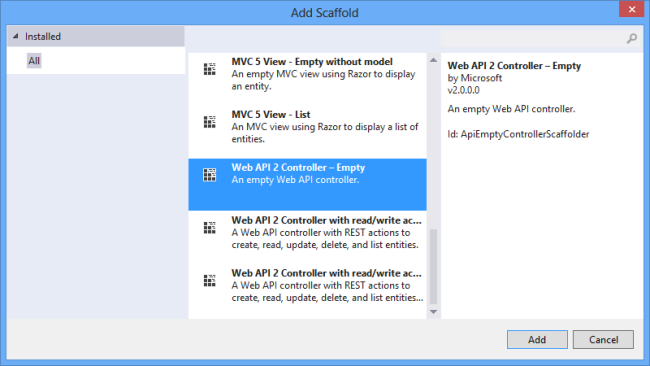Viewport: 650px width, 366px height.
Task: Click the scrollbar up arrow
Action: pos(433,60)
